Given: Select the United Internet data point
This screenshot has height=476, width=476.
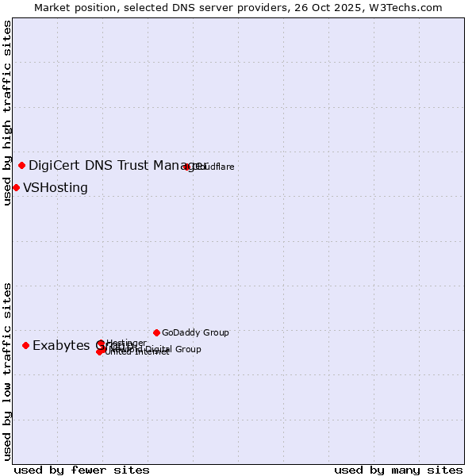Looking at the screenshot, I should 100,351.
